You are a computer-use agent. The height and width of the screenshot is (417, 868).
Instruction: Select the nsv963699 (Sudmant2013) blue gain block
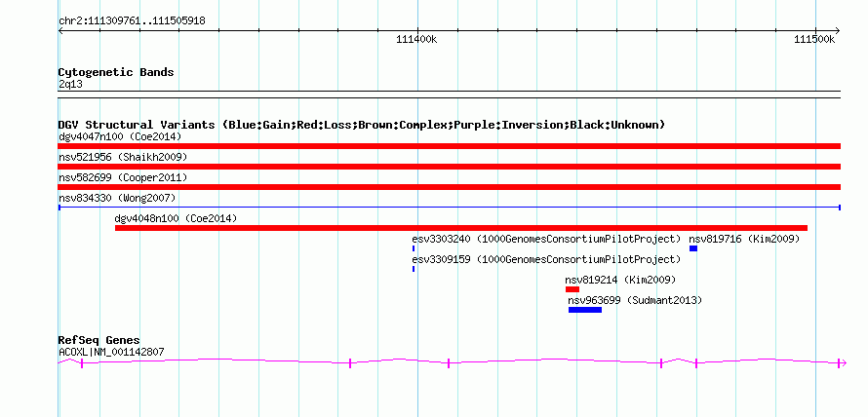click(x=584, y=310)
